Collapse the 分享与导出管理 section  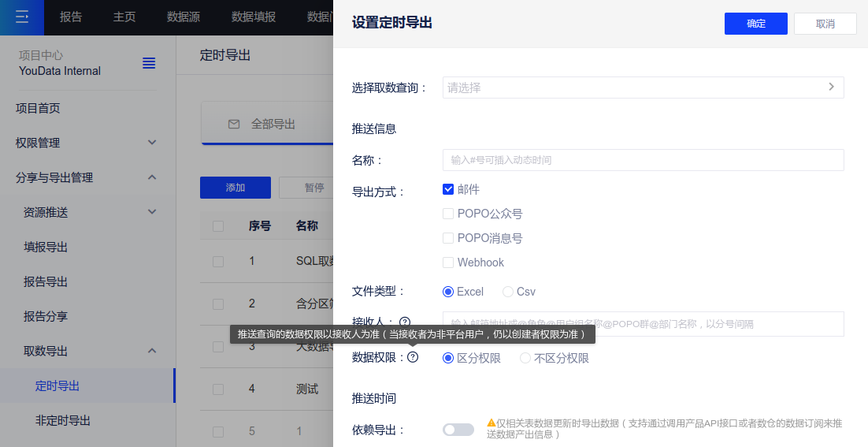click(152, 177)
